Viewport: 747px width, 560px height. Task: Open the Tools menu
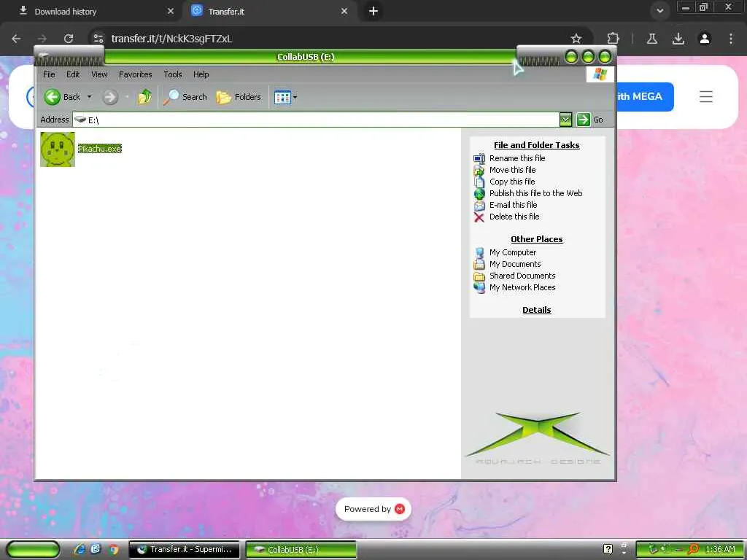click(x=173, y=74)
